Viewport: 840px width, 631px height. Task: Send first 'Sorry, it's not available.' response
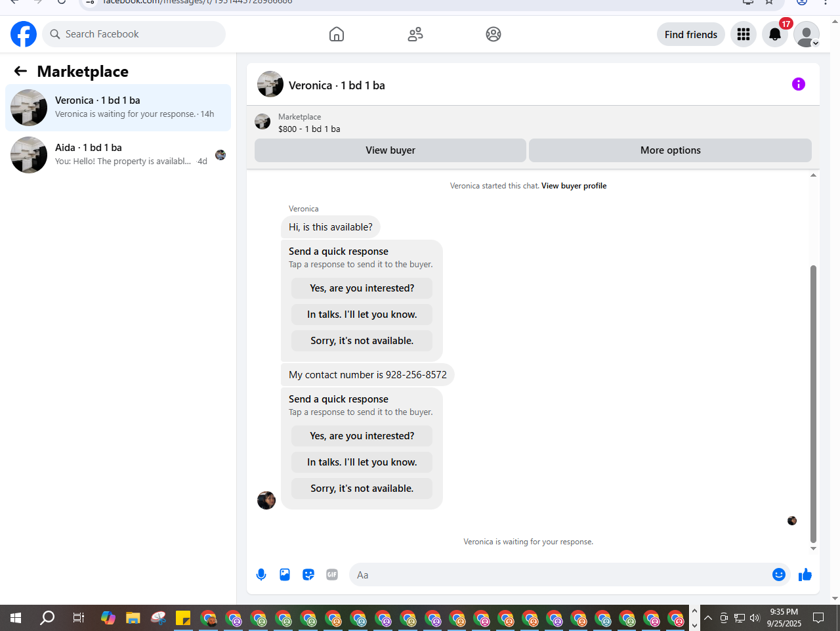point(362,341)
